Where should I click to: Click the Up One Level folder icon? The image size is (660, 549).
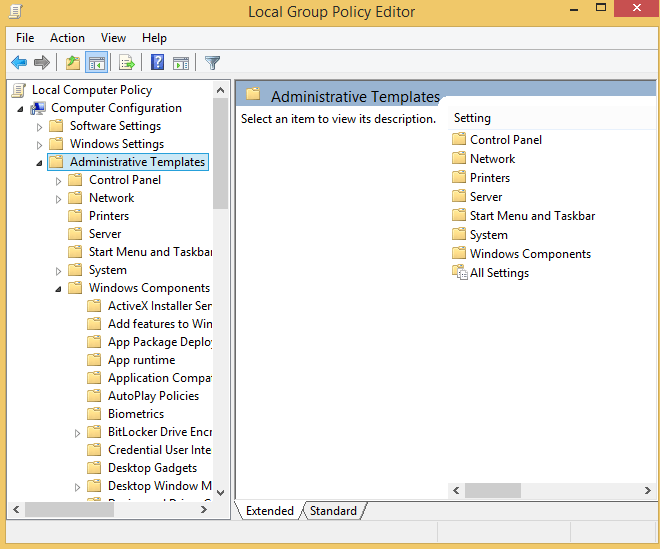pyautogui.click(x=72, y=63)
